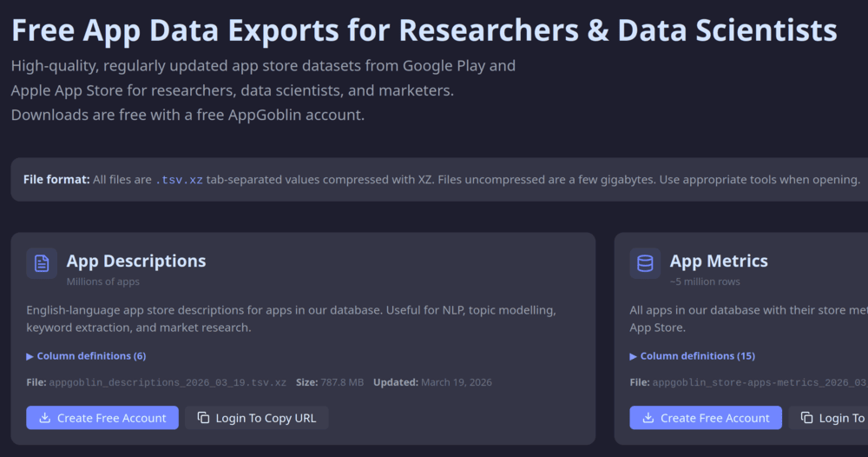Viewport: 868px width, 457px height.
Task: Click the download icon in App Metrics Create Free Account
Action: [x=648, y=418]
